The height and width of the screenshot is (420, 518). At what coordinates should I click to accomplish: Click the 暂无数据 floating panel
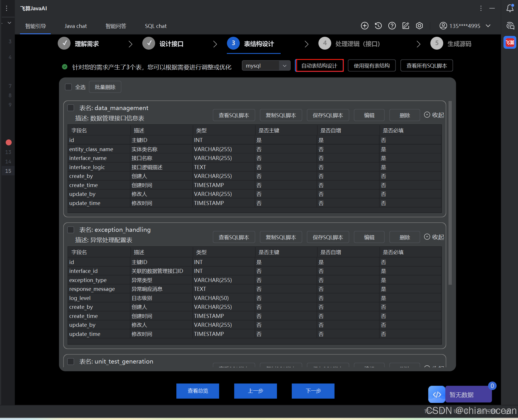(468, 395)
